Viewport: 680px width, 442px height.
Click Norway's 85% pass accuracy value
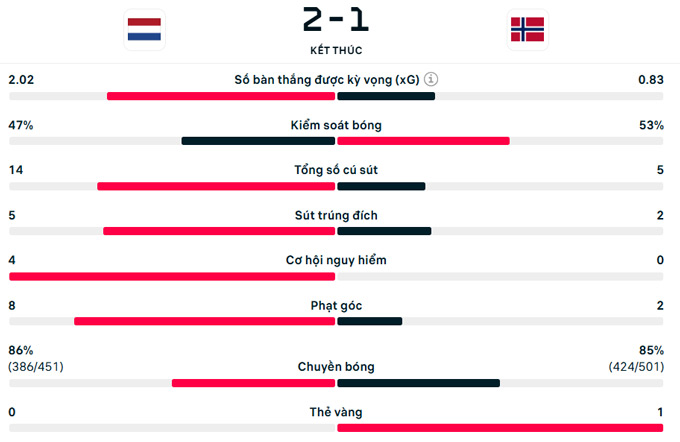[x=650, y=350]
